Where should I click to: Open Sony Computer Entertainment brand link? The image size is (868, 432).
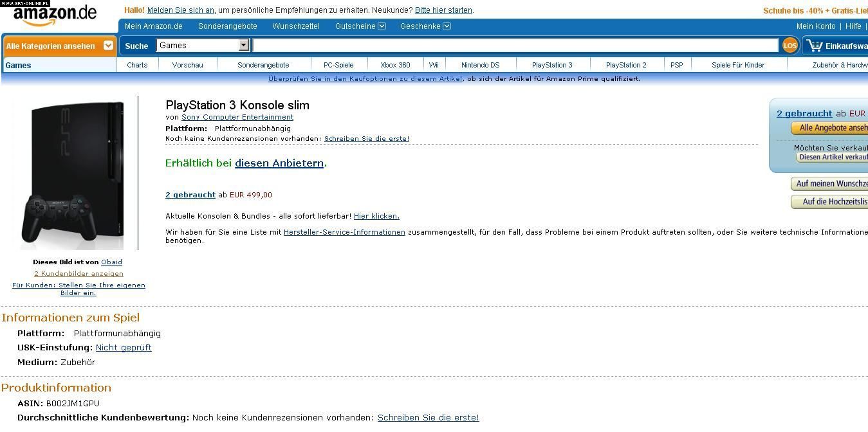(237, 117)
